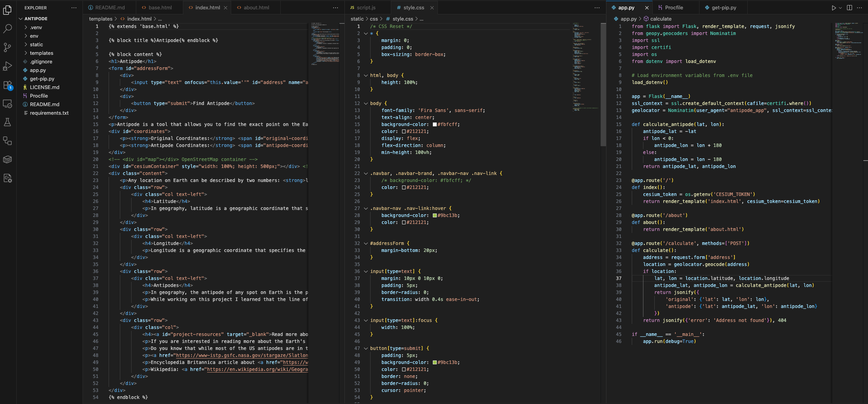868x404 pixels.
Task: Open Explorer panel more actions ellipsis
Action: pyautogui.click(x=74, y=8)
